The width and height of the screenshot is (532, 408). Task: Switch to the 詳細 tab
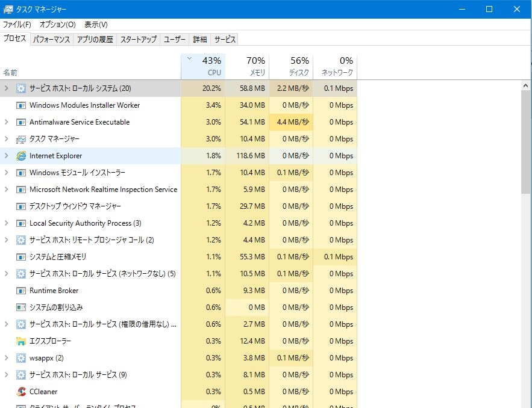click(200, 40)
